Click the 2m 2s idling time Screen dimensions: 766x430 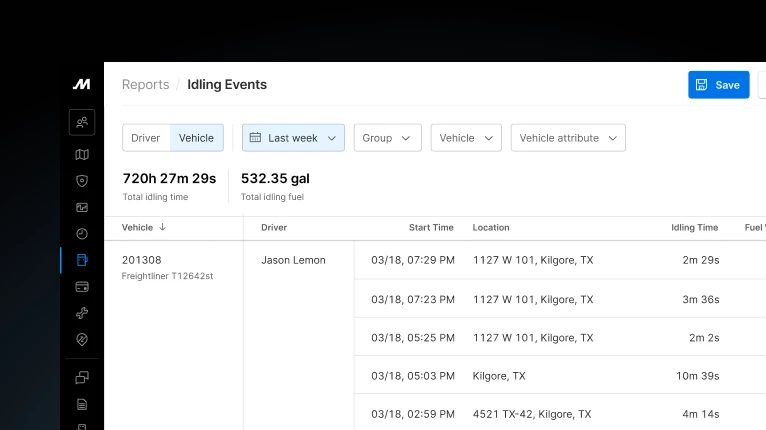pos(704,338)
